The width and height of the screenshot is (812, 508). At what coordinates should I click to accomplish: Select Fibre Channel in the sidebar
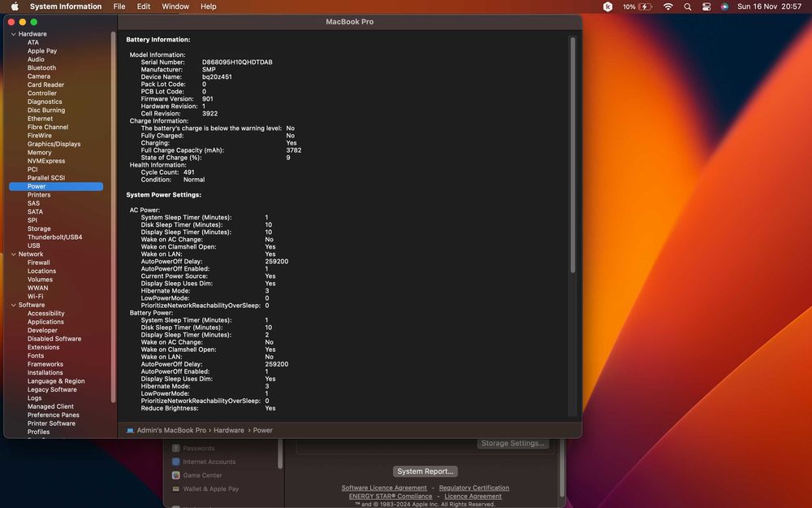[x=48, y=127]
